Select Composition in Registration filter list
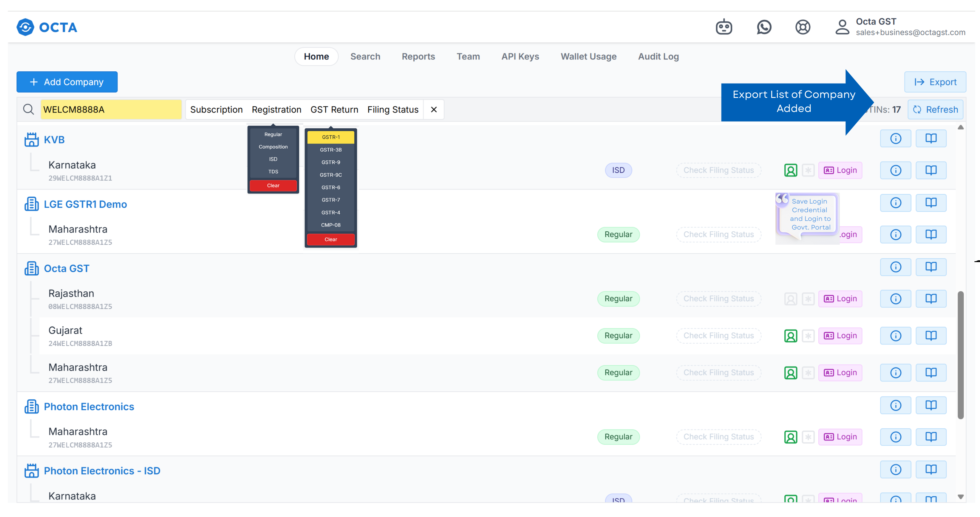The width and height of the screenshot is (980, 517). (x=273, y=147)
